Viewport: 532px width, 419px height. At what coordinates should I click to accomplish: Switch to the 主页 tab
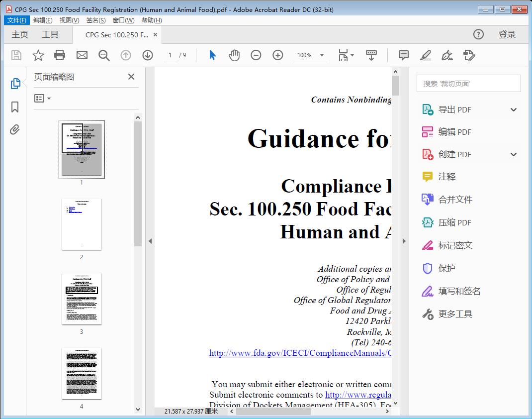[20, 34]
